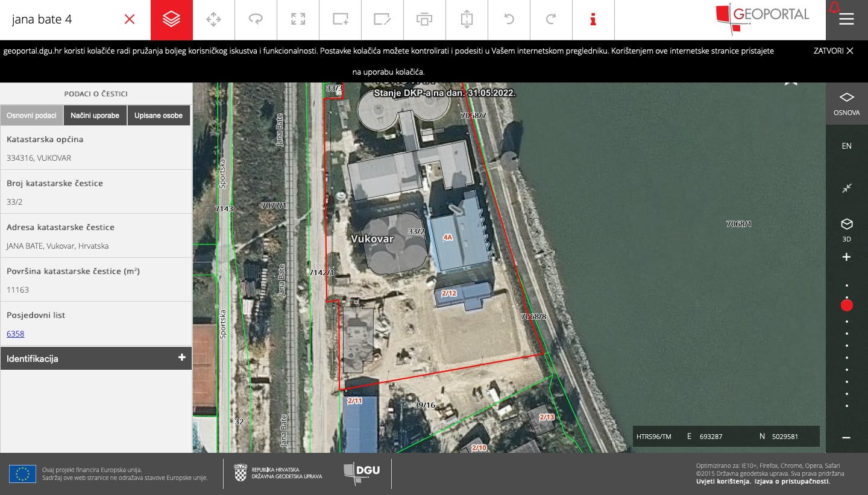Select the pan/move arrows tool
The width and height of the screenshot is (868, 495).
[213, 19]
